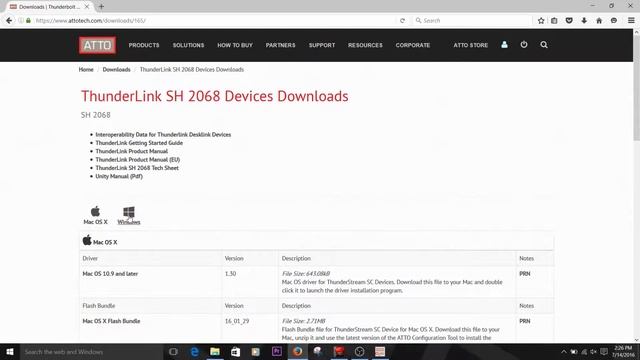Click the 1.30 version cell
Screen dimensions: 640x360
(x=230, y=274)
